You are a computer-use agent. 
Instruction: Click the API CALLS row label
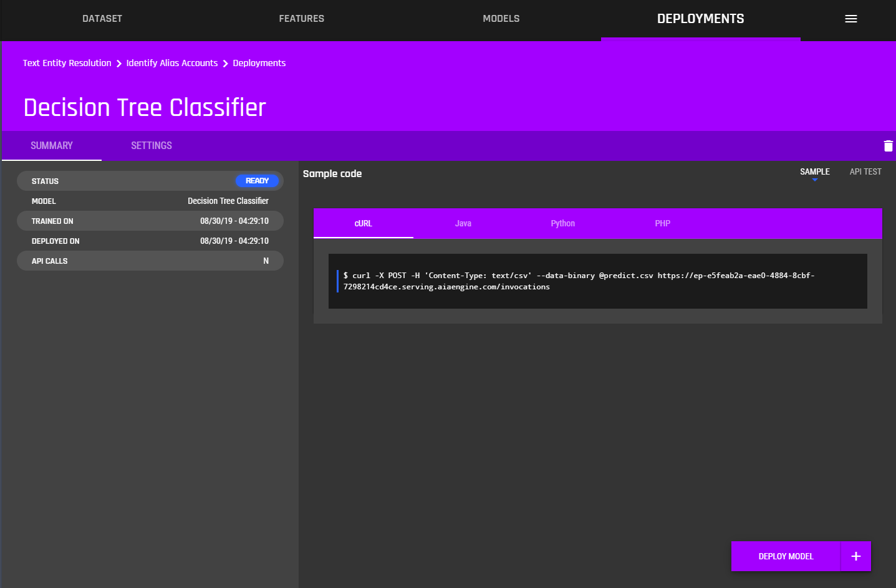50,261
